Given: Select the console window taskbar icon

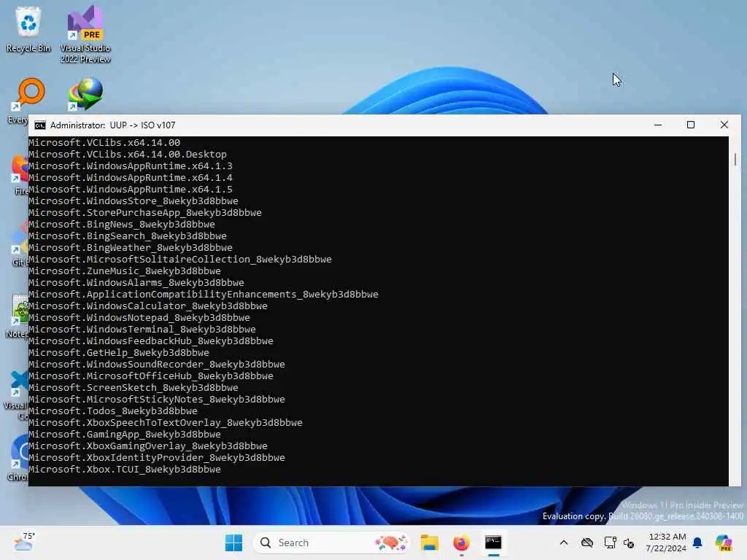Looking at the screenshot, I should (x=493, y=542).
